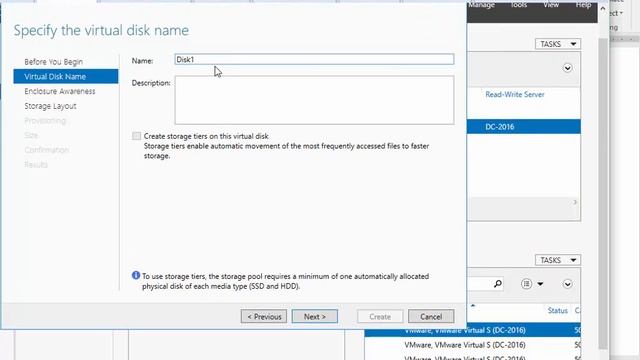Select the second VMware Virtual S (DC-2016) row
The height and width of the screenshot is (360, 640).
[473, 345]
